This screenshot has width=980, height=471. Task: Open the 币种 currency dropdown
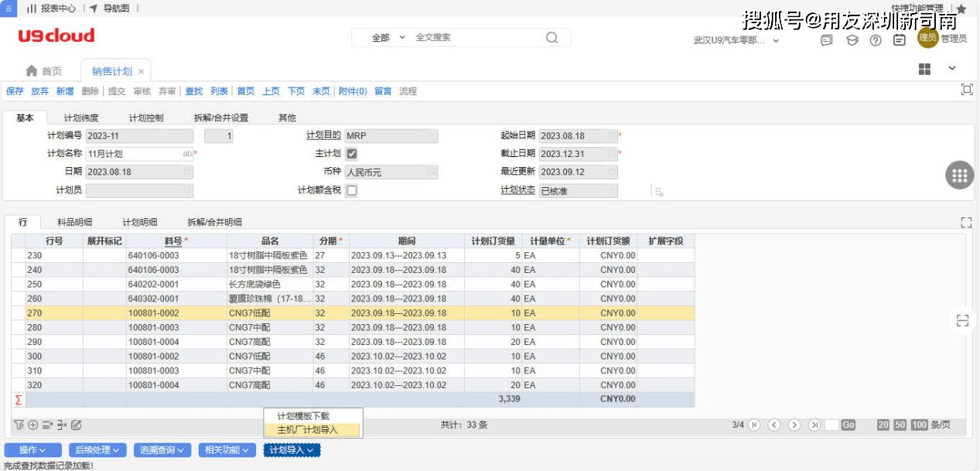tap(431, 171)
